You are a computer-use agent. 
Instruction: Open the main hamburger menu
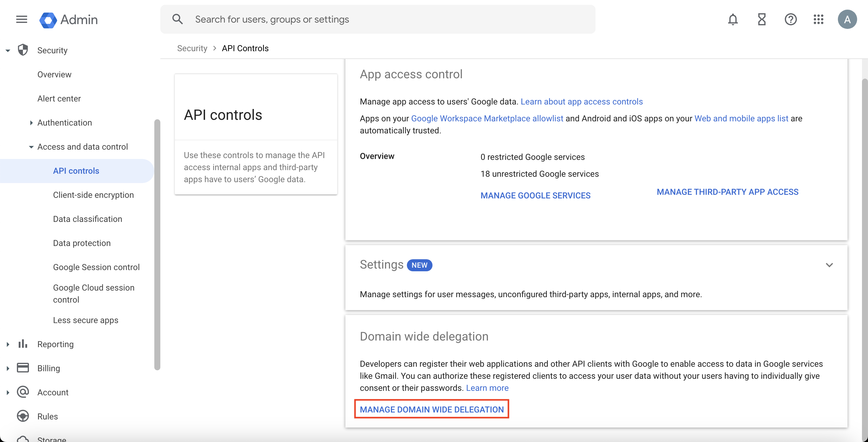point(22,19)
